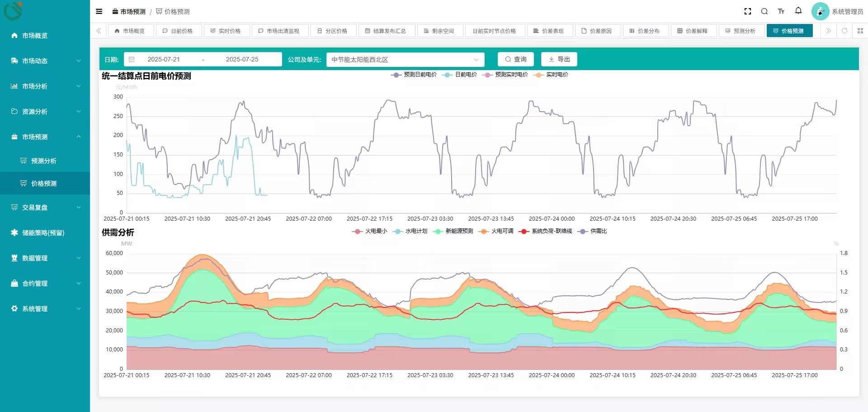Expand the 市场分析 sidebar menu
Viewport: 868px width, 412px height.
(x=45, y=86)
